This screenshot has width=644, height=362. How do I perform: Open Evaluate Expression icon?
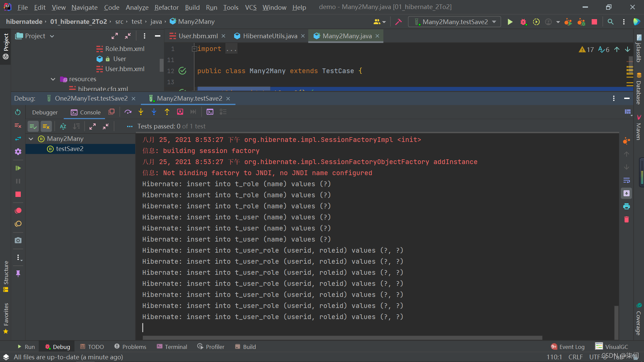[210, 112]
